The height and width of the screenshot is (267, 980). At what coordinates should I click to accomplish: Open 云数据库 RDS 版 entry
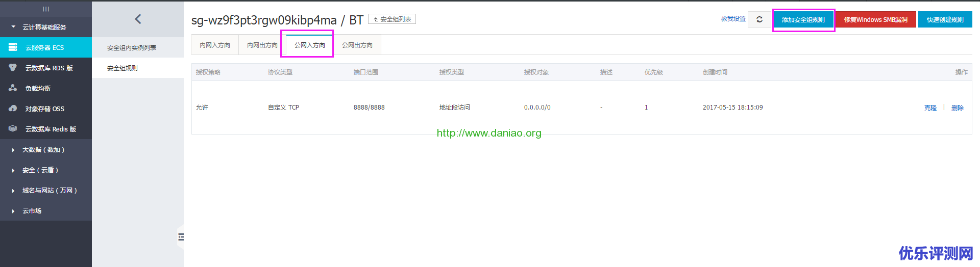click(x=46, y=68)
